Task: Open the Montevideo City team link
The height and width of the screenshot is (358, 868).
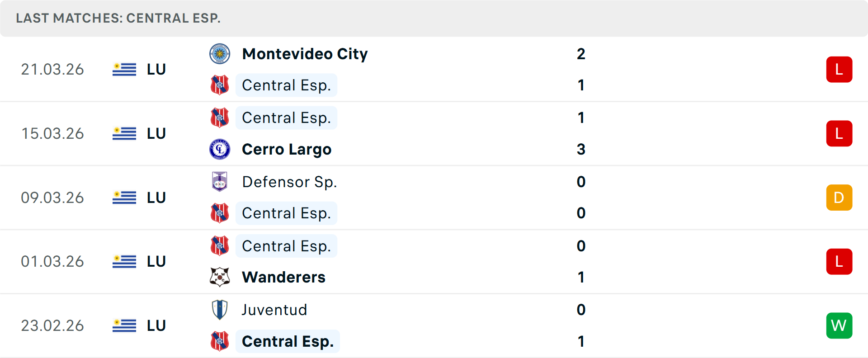Action: tap(305, 54)
